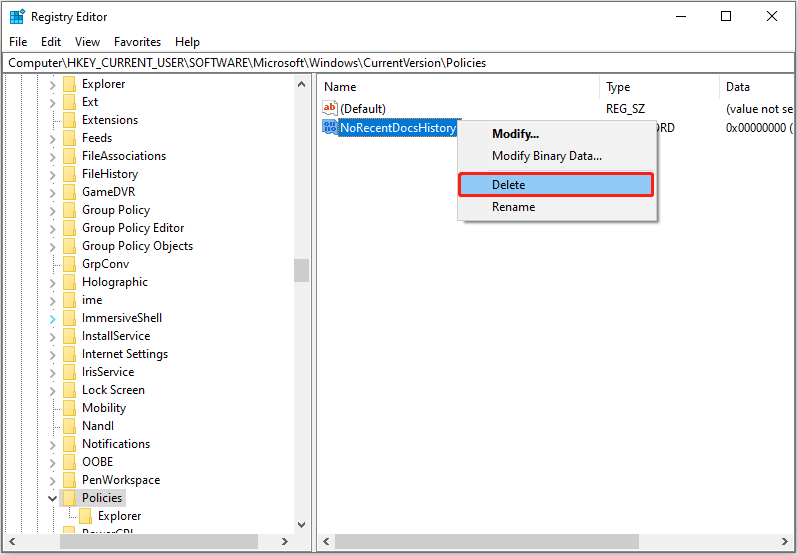Click the (Default) string value icon

[330, 108]
